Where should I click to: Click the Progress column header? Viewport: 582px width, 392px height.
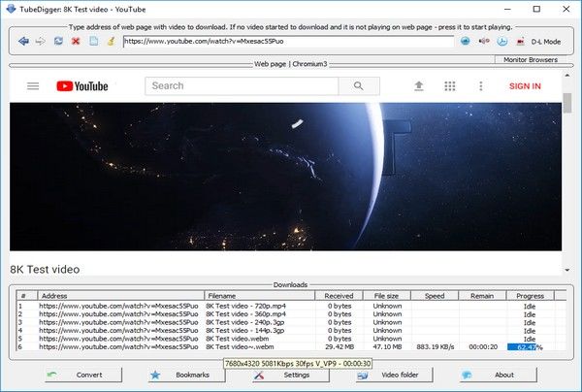click(x=530, y=295)
